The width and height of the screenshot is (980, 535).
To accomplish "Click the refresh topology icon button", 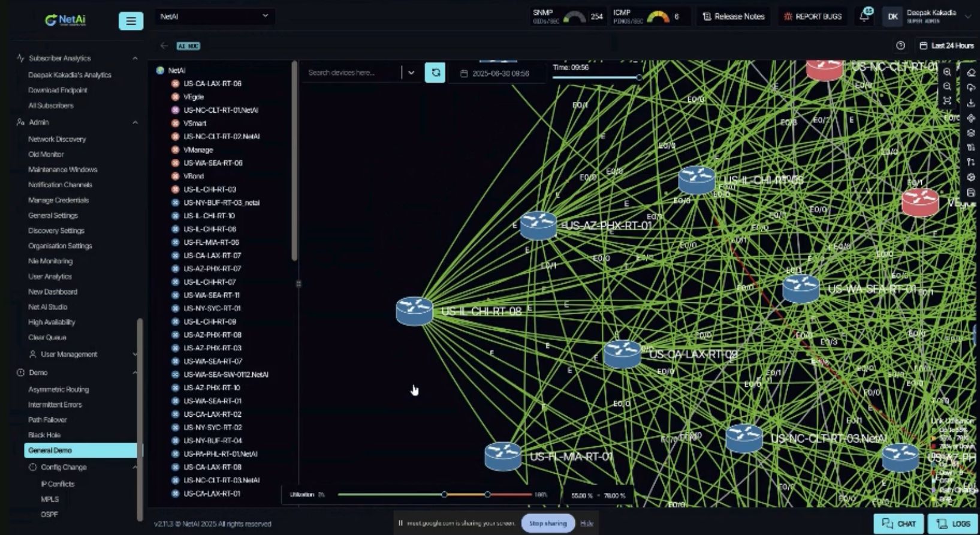I will pos(435,73).
